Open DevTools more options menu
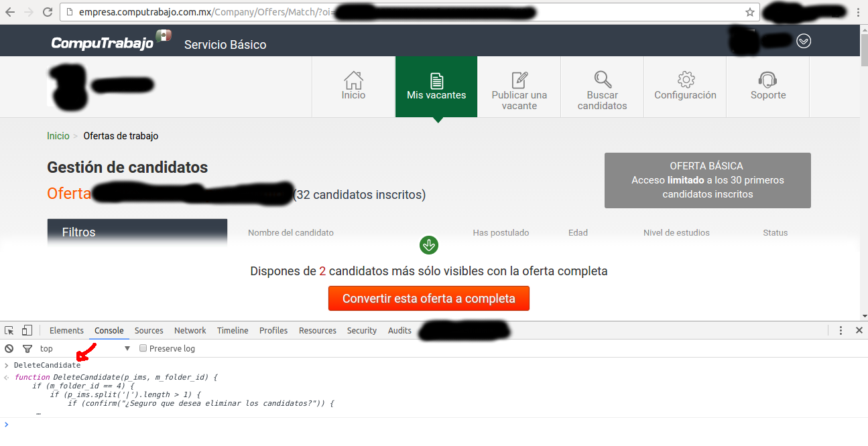The height and width of the screenshot is (446, 868). pos(841,330)
